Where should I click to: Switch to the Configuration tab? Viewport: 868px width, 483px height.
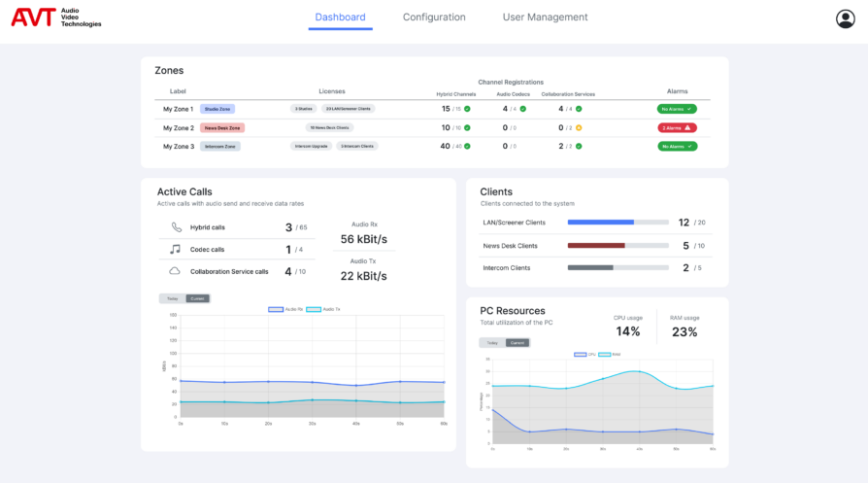point(434,17)
